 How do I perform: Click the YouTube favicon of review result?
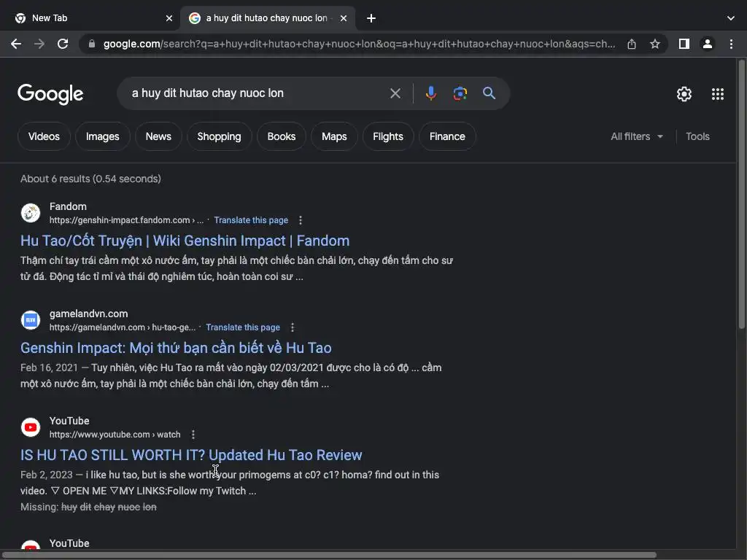pyautogui.click(x=31, y=427)
